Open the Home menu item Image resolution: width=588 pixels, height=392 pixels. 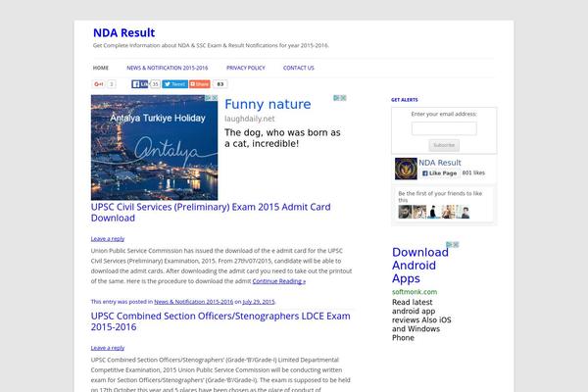[101, 68]
